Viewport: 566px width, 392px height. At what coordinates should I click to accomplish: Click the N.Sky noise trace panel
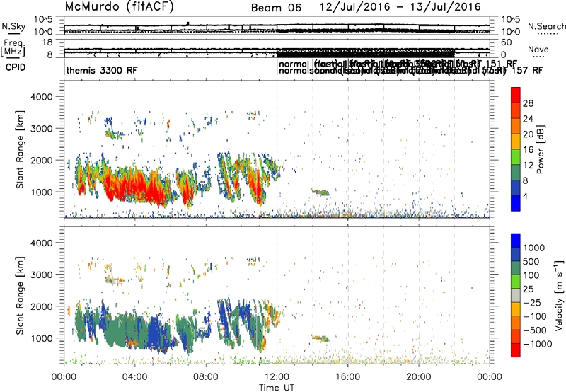click(x=277, y=26)
